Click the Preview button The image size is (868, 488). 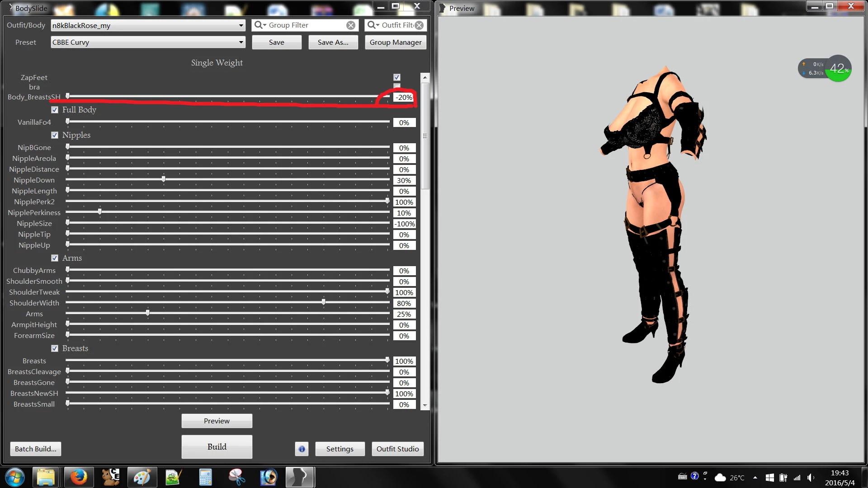tap(217, 421)
